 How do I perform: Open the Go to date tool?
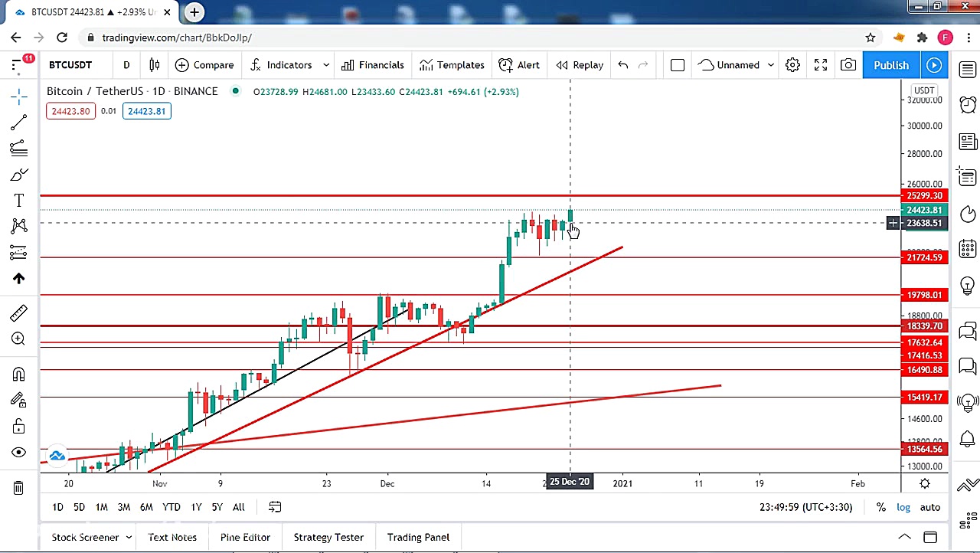(275, 507)
